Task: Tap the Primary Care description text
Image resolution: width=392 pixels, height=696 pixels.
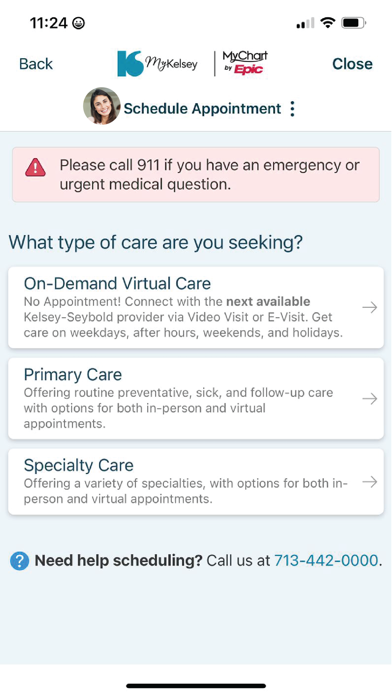Action: pos(178,408)
